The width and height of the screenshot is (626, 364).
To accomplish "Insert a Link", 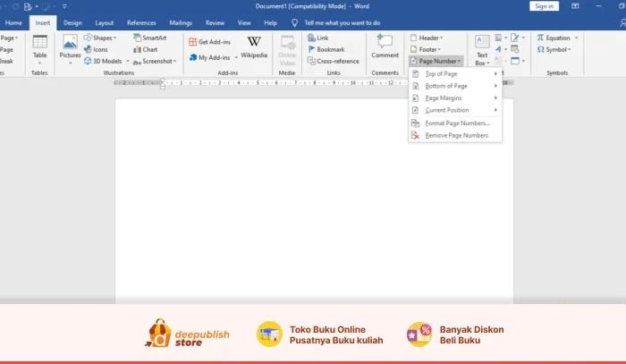I will [x=317, y=38].
